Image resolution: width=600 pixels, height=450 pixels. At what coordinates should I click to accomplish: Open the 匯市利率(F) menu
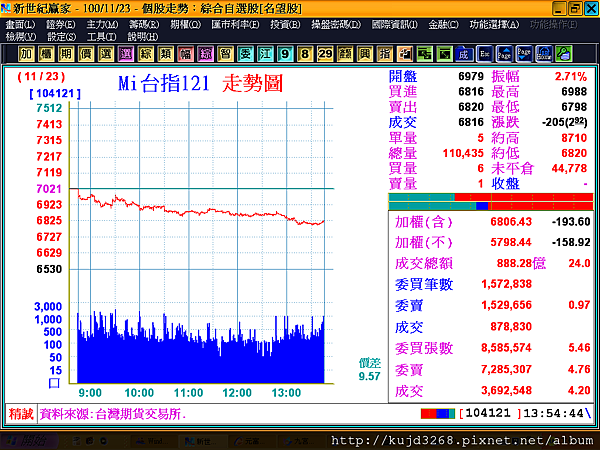(235, 25)
